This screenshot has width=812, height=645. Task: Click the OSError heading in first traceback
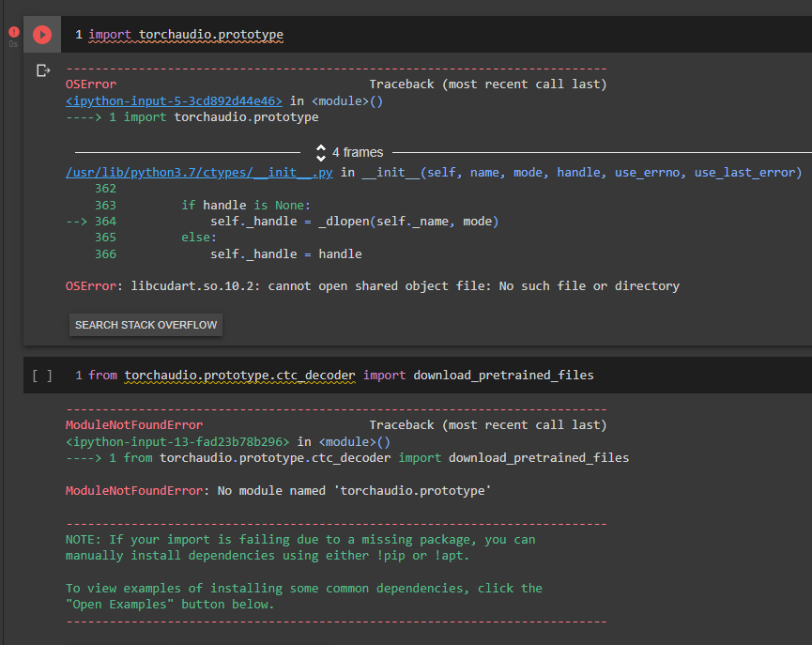[x=90, y=84]
